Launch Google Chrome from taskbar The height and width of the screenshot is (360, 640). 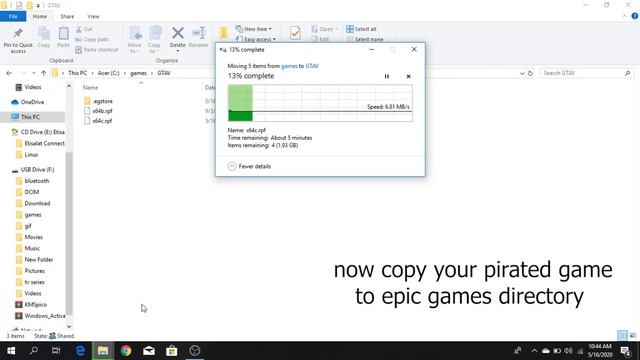coord(126,351)
